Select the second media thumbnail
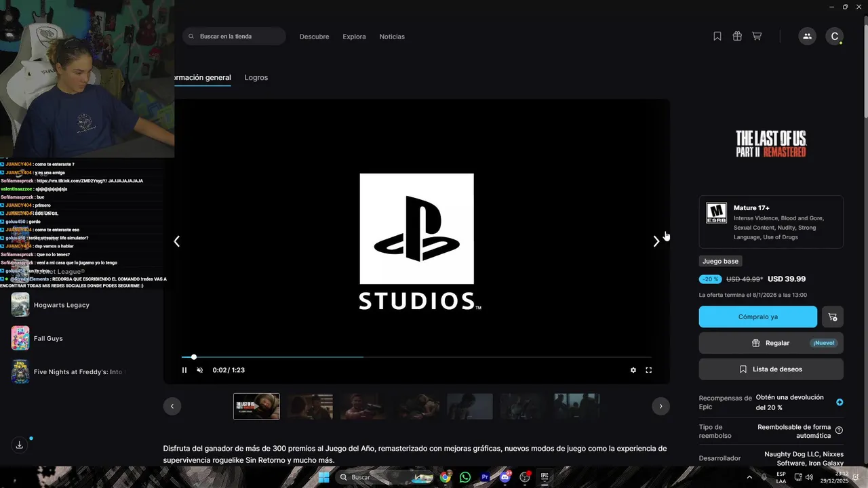 pyautogui.click(x=310, y=407)
